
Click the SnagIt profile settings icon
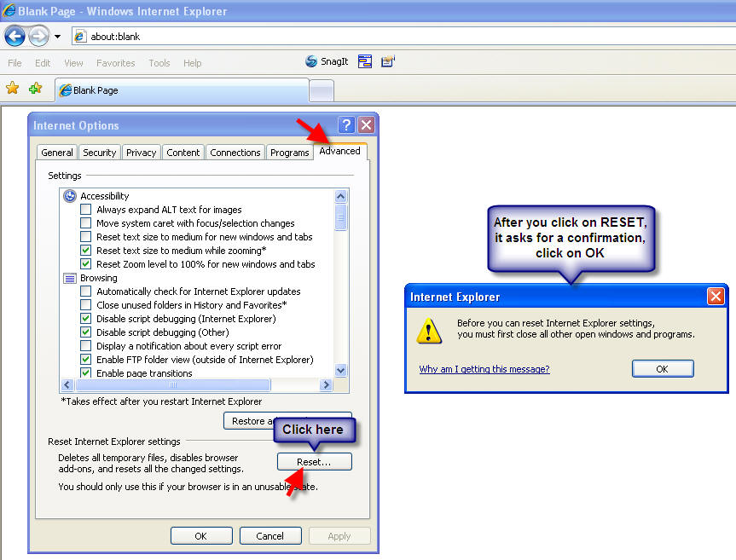pos(388,61)
